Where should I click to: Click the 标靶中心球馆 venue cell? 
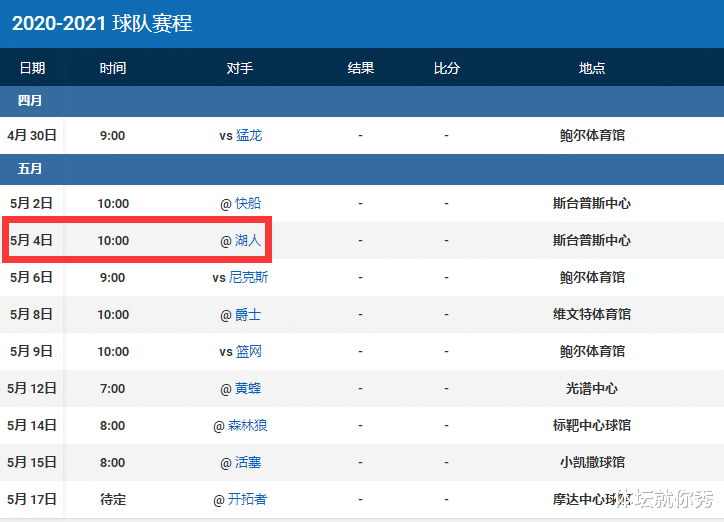592,425
